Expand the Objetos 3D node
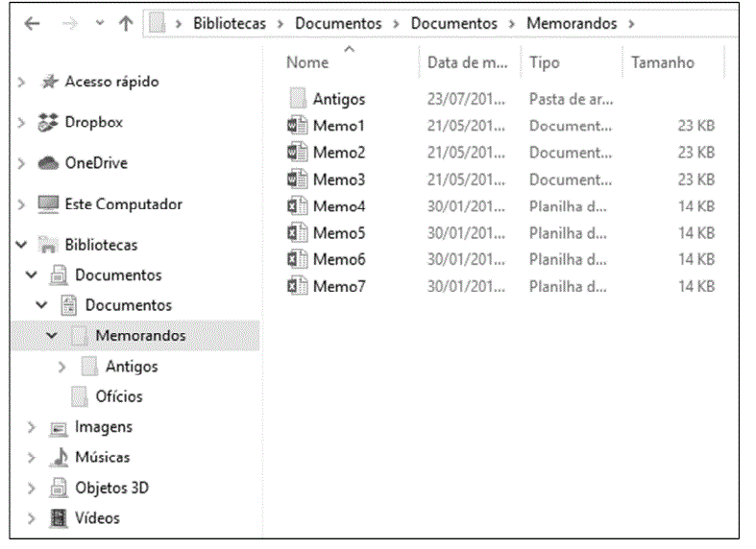The image size is (756, 549). 32,489
